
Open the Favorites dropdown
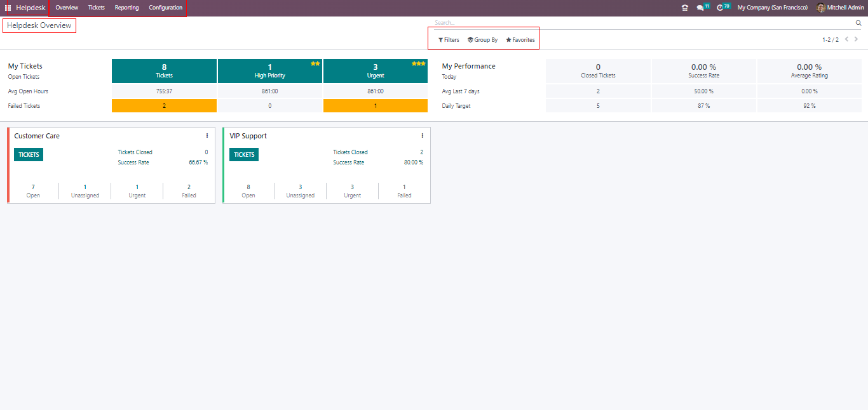(520, 40)
